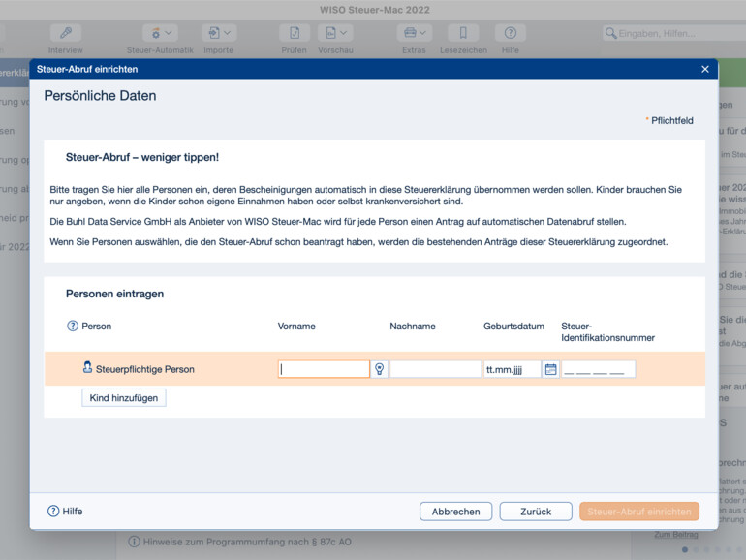
Task: Click the Geburtsdatum tt.mm.jjjj field
Action: (x=513, y=369)
